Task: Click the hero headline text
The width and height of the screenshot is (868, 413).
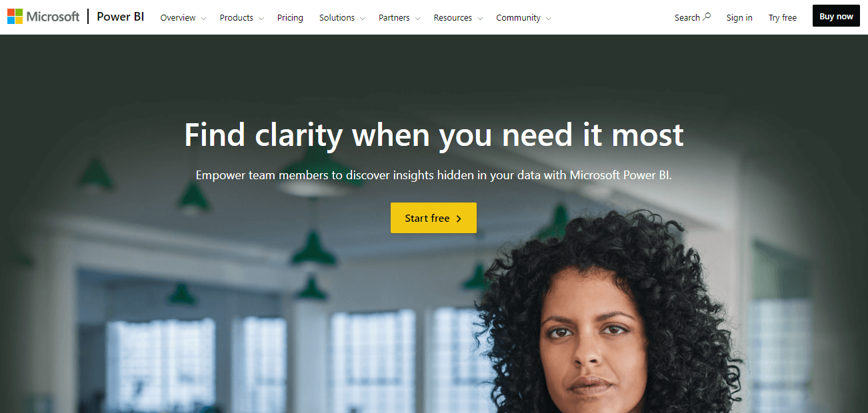Action: tap(434, 135)
